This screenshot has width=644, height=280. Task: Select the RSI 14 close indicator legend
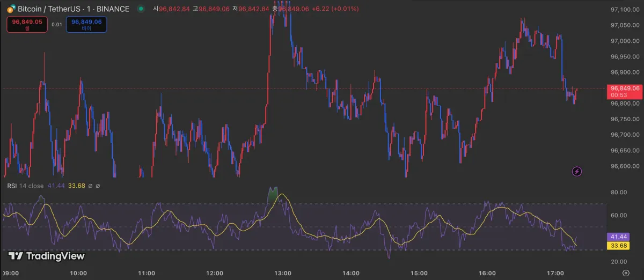click(25, 186)
